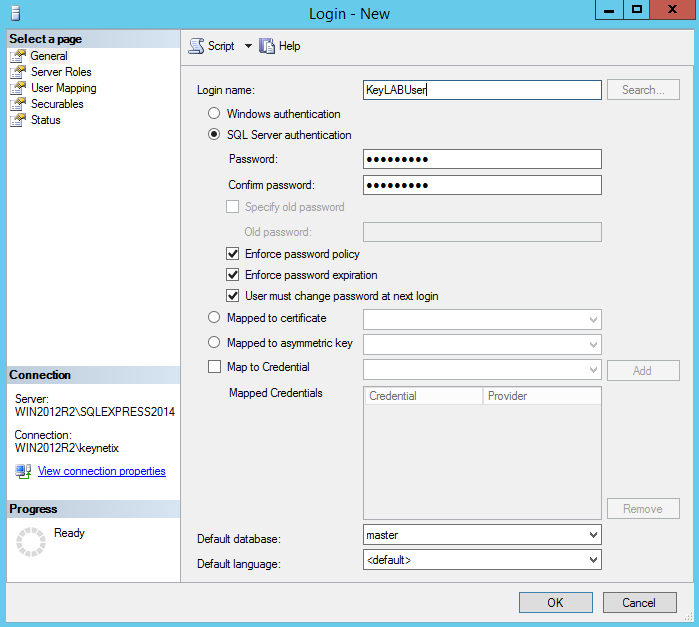The image size is (699, 627).
Task: Switch to the Server Roles page
Action: (x=61, y=72)
